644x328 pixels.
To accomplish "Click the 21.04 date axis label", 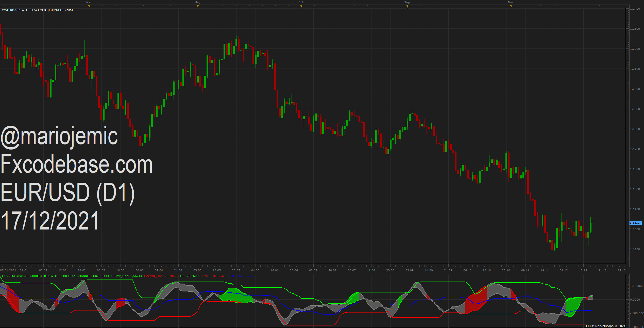I will tap(178, 270).
